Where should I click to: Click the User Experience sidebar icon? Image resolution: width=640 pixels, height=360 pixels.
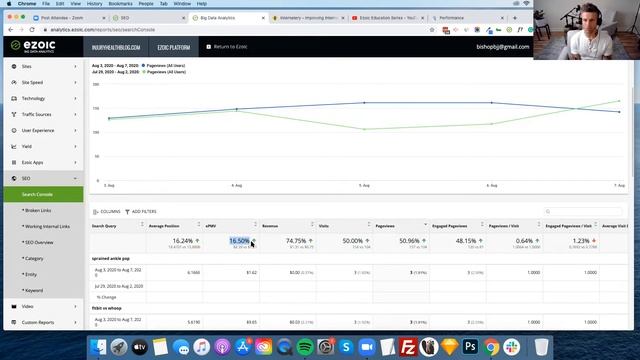14,130
